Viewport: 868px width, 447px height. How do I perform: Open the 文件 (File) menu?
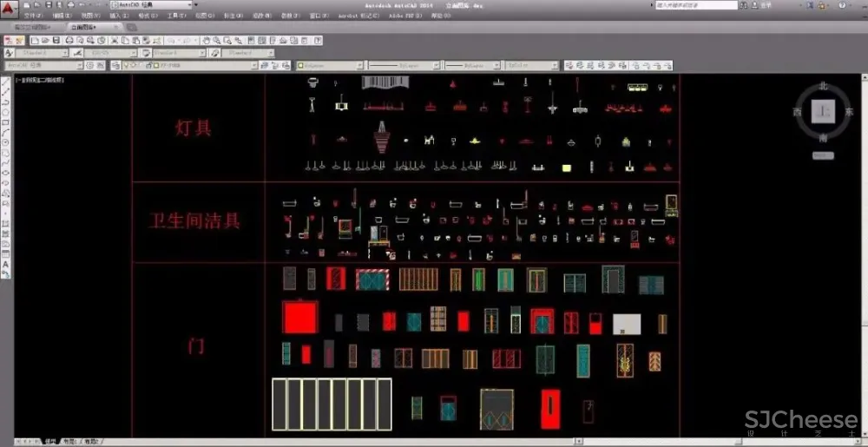(32, 16)
